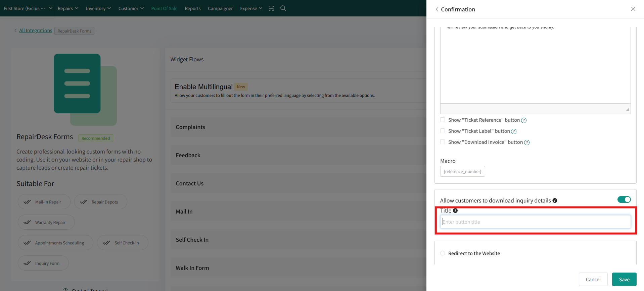Expand the Complaints widget flow
The width and height of the screenshot is (644, 291).
pyautogui.click(x=298, y=127)
